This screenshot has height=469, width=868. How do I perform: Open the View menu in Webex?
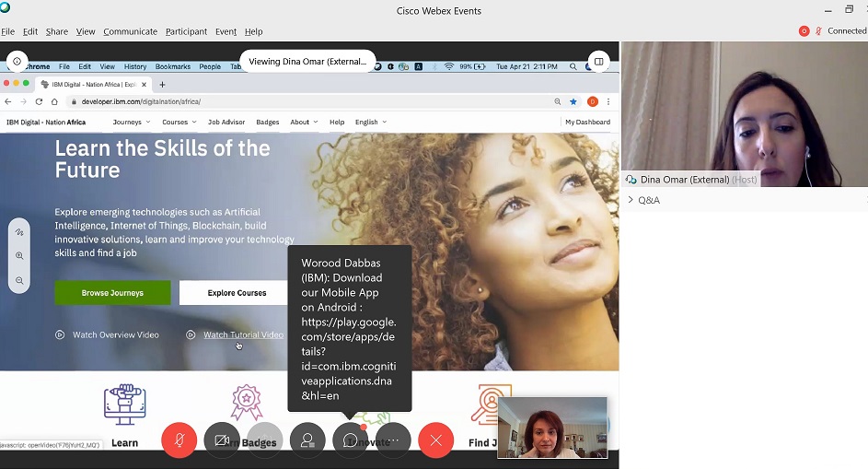86,31
